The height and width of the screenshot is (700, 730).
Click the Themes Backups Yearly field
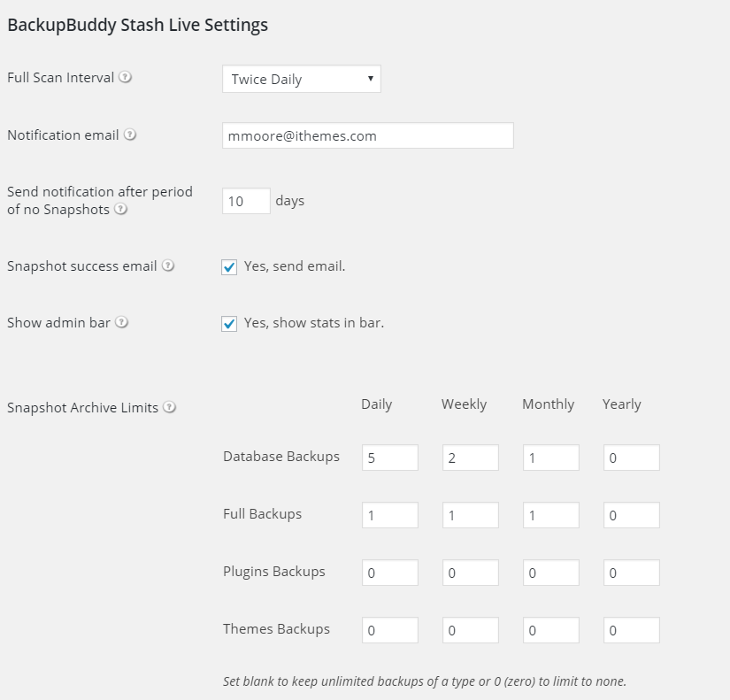[x=632, y=630]
